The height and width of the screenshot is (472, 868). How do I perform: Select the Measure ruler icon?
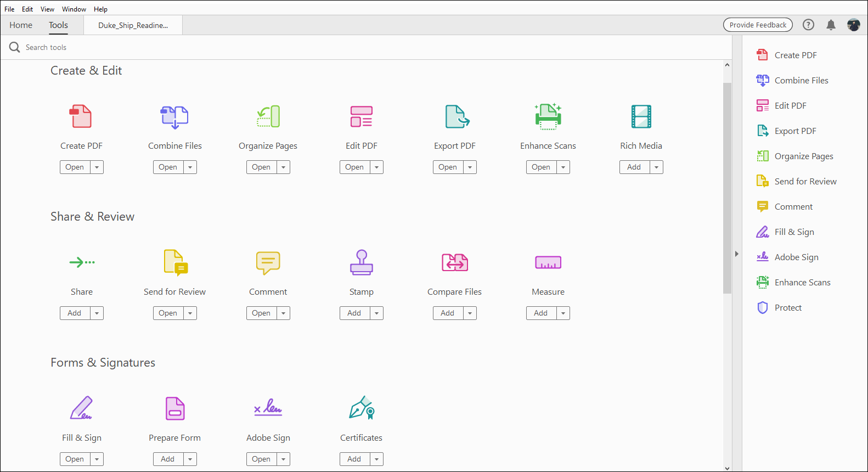(x=548, y=262)
